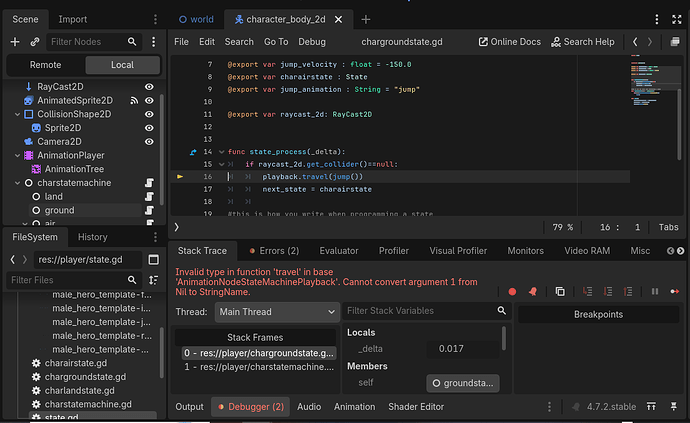
Task: Open the script editor Debug menu
Action: point(312,42)
